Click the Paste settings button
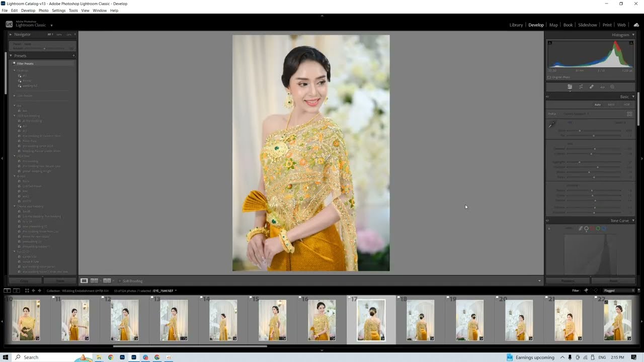 (x=60, y=281)
